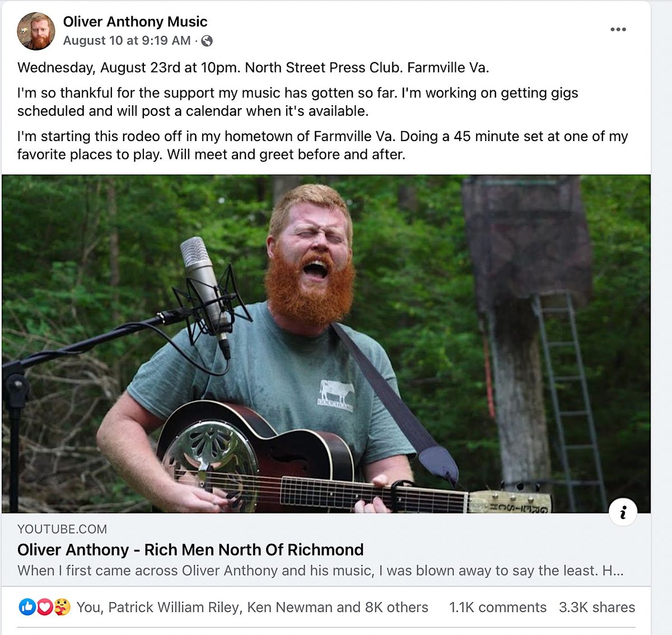Image resolution: width=672 pixels, height=635 pixels.
Task: Click the blue Like reaction icon
Action: [27, 607]
